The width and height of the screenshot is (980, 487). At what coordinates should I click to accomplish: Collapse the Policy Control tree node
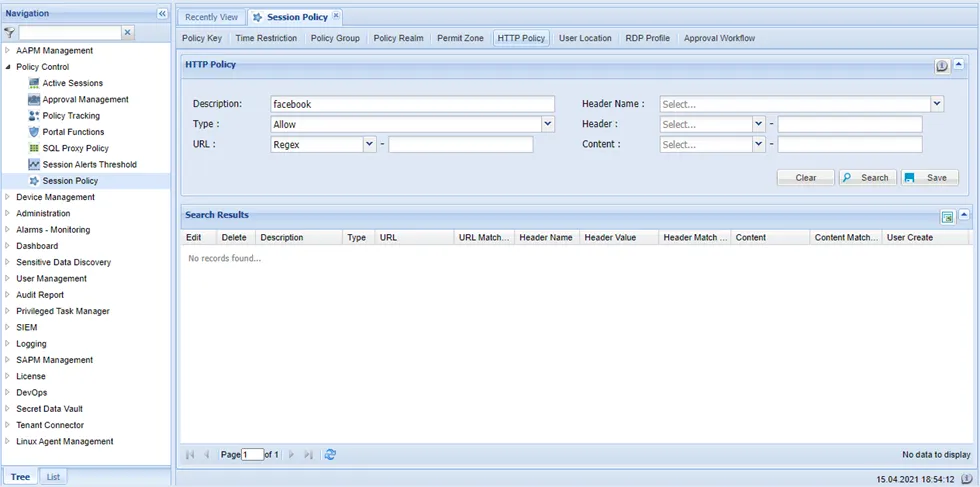click(x=8, y=67)
